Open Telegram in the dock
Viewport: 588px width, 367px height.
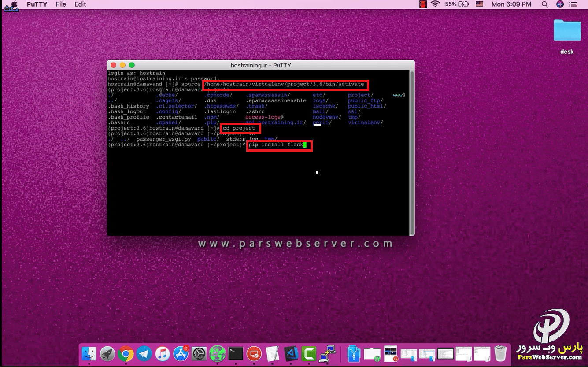144,353
